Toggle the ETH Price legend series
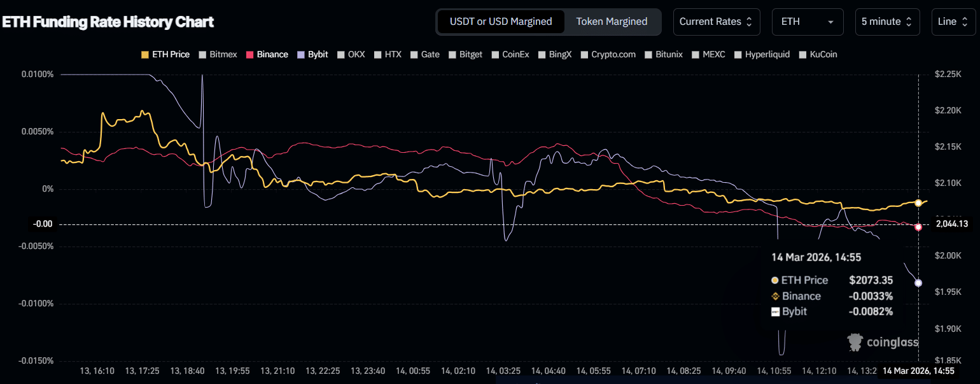The height and width of the screenshot is (384, 980). click(x=165, y=55)
